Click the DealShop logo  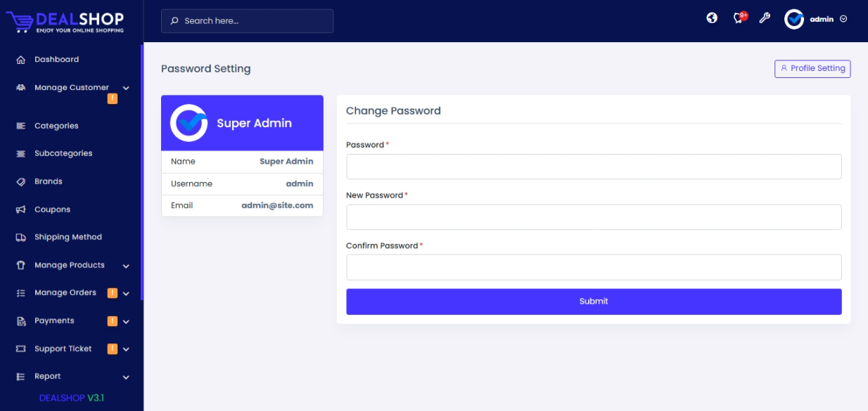click(65, 21)
